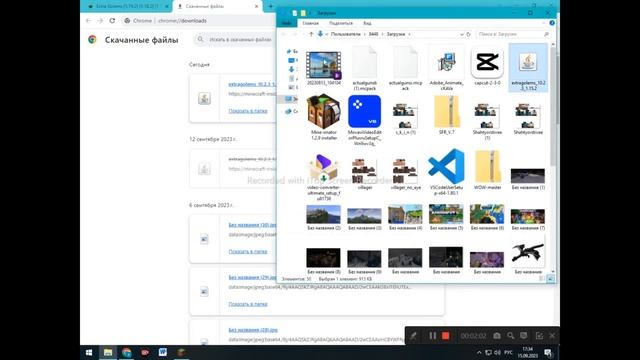This screenshot has height=360, width=640.
Task: Open Chrome from the taskbar
Action: (x=127, y=352)
